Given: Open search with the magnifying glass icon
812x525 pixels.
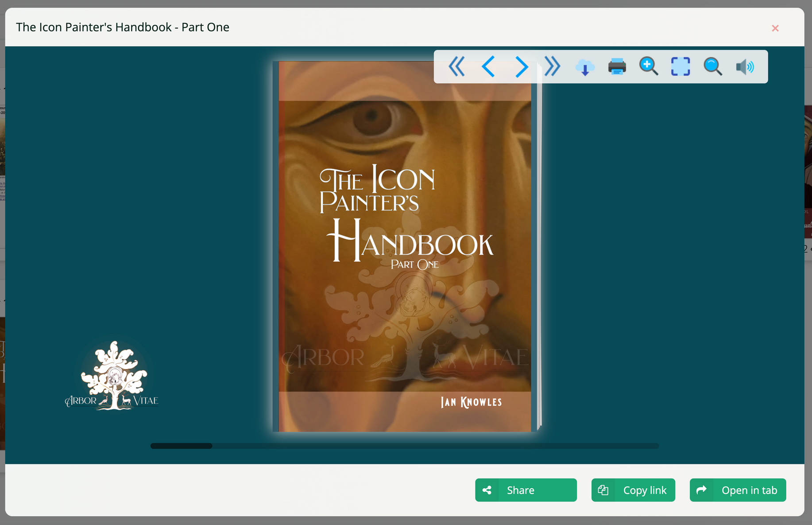Looking at the screenshot, I should [713, 67].
